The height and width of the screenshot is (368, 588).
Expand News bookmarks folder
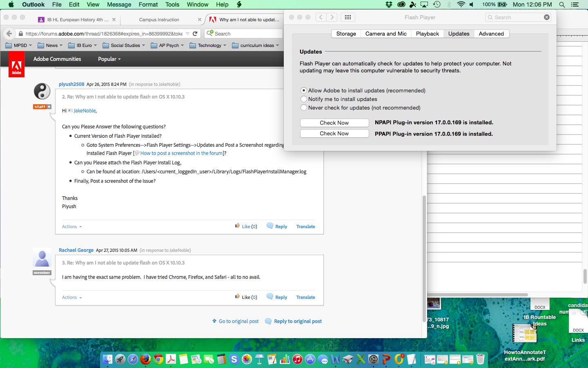(x=50, y=45)
